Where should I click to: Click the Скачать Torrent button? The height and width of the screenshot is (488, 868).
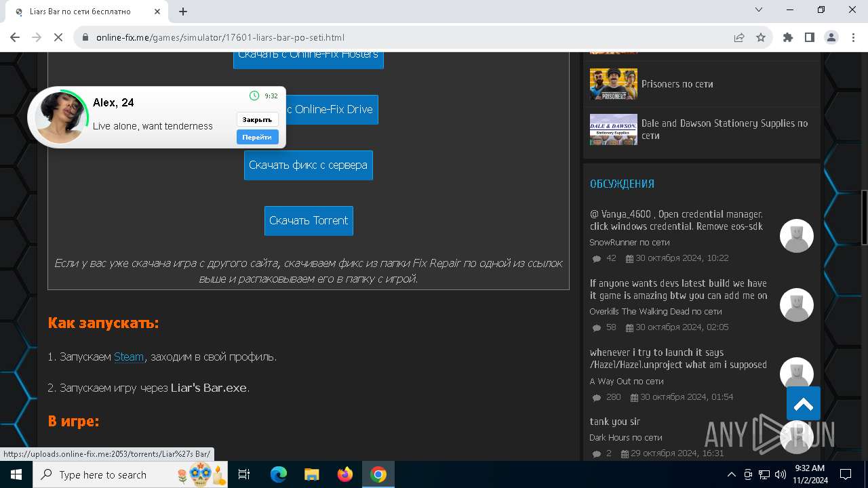pos(309,220)
